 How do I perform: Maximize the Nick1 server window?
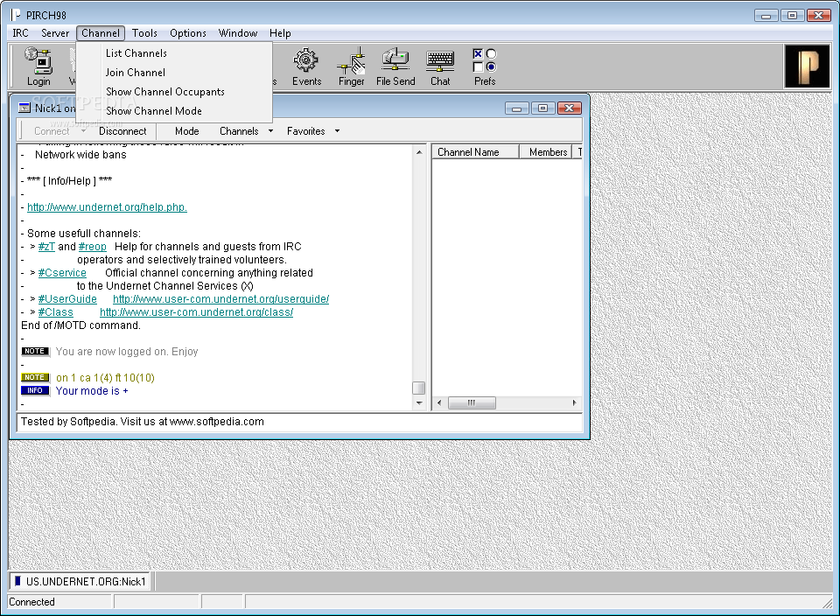coord(542,108)
